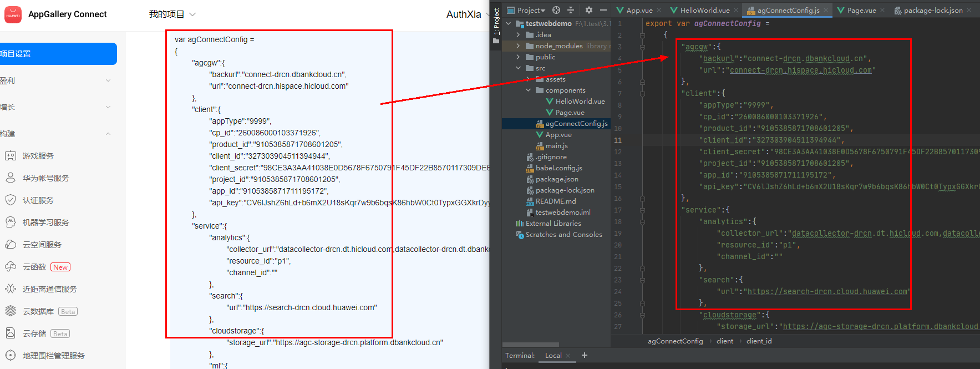The image size is (980, 369).
Task: Collapse the components folder
Action: tap(528, 90)
